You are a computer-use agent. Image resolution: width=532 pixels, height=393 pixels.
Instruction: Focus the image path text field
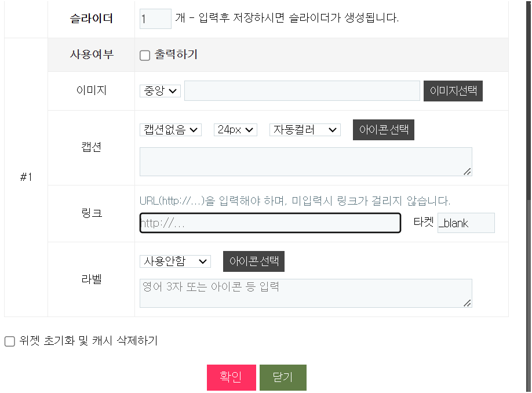point(302,91)
